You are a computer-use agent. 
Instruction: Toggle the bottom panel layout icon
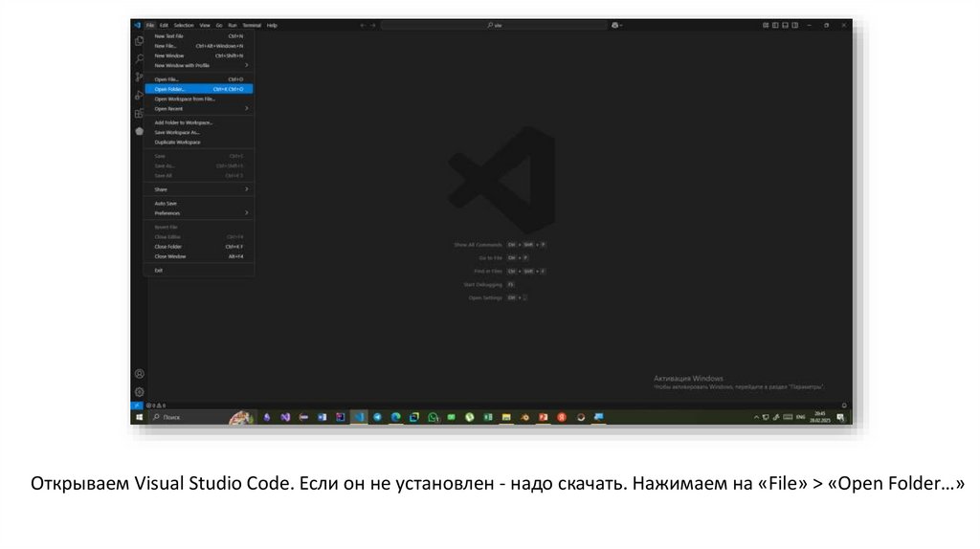click(786, 26)
